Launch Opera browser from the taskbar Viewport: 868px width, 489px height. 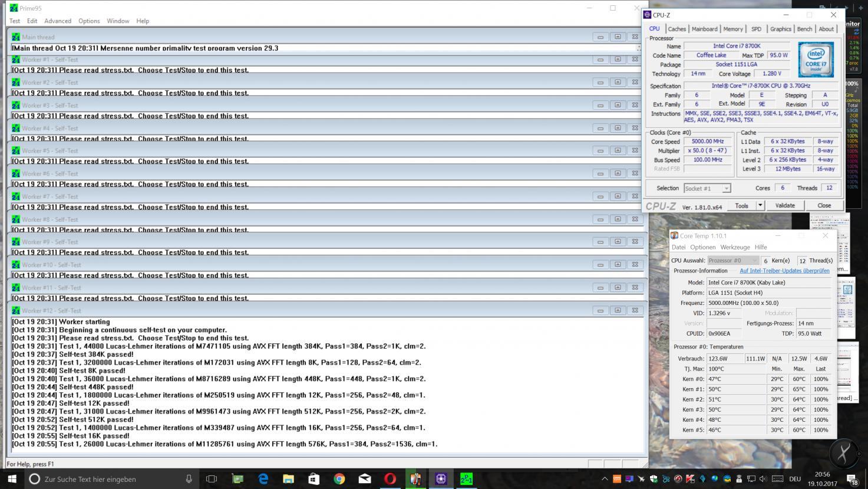pos(390,479)
